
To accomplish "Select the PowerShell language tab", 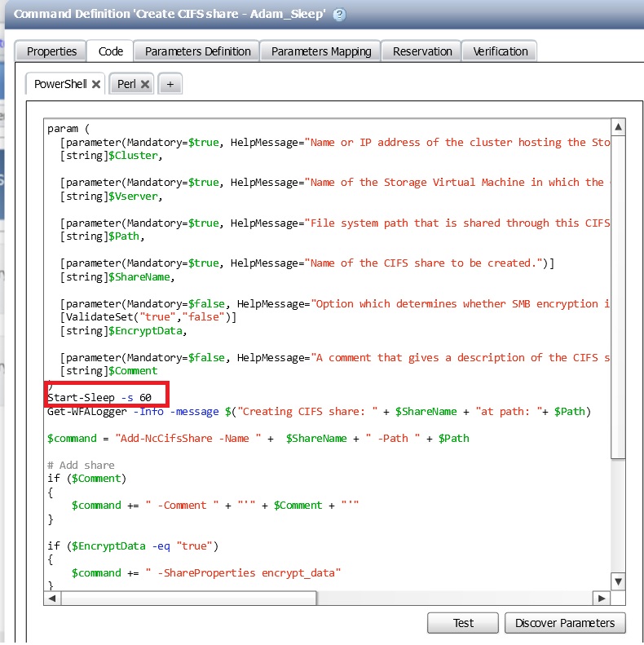I will [x=60, y=84].
